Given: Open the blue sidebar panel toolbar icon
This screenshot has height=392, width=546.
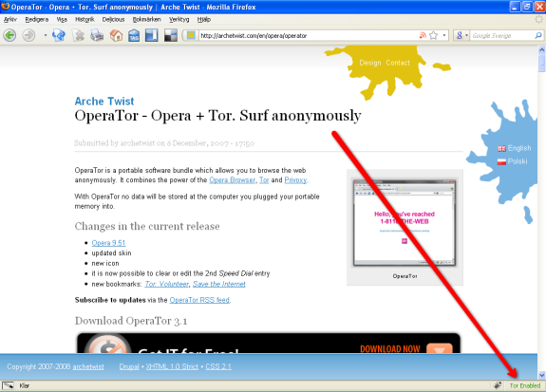Looking at the screenshot, I should click(152, 35).
